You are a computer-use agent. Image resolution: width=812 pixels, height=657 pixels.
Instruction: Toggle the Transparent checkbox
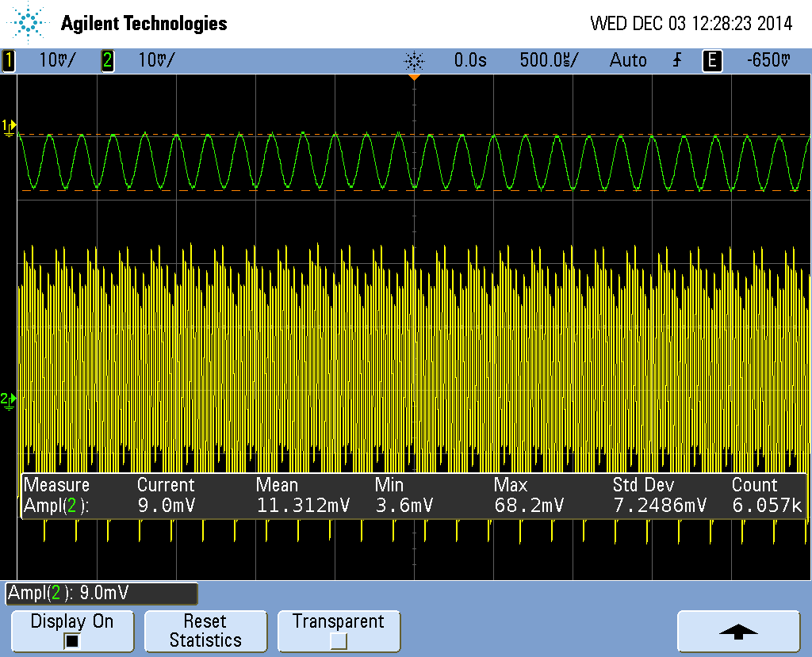[x=338, y=641]
